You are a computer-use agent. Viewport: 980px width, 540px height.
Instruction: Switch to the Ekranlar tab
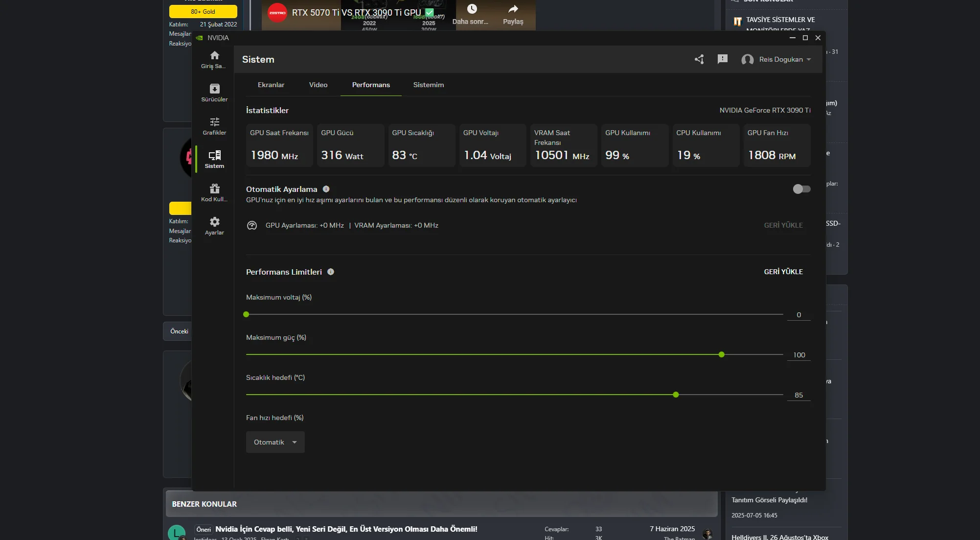coord(271,85)
